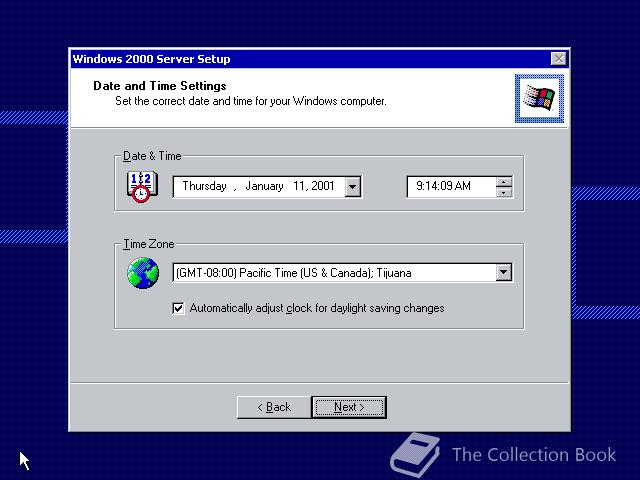Expand the Time Zone dropdown list

tap(504, 272)
